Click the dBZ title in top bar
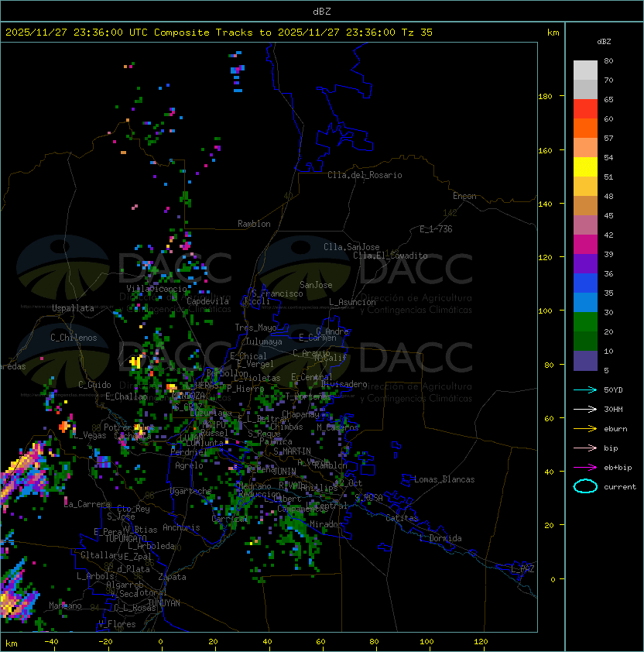This screenshot has width=644, height=652. (x=322, y=12)
